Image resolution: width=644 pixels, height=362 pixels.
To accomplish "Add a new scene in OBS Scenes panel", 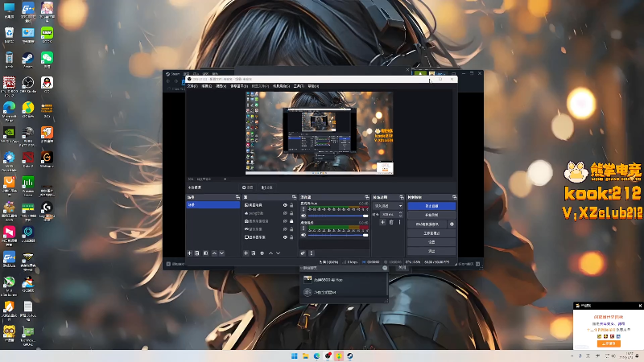I will tap(190, 253).
